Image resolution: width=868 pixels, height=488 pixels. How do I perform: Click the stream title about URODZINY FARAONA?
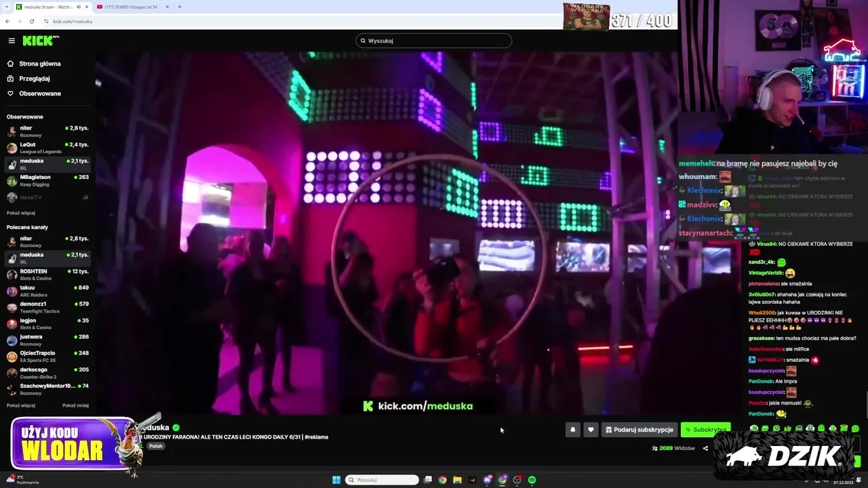tap(235, 437)
